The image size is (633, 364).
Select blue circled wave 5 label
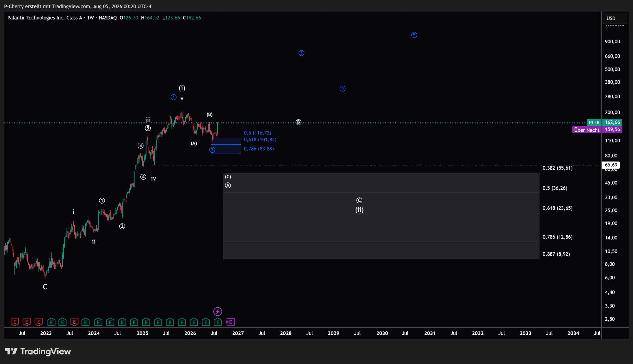pyautogui.click(x=414, y=35)
